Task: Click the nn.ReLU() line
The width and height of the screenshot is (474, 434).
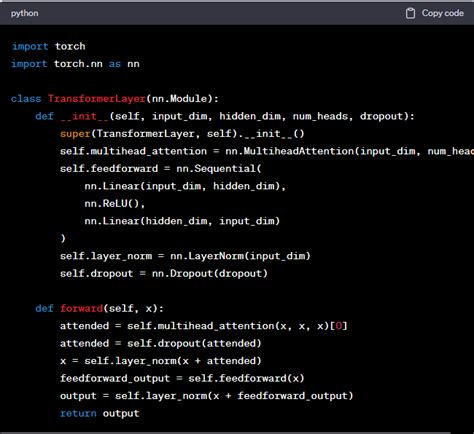Action: pyautogui.click(x=115, y=204)
